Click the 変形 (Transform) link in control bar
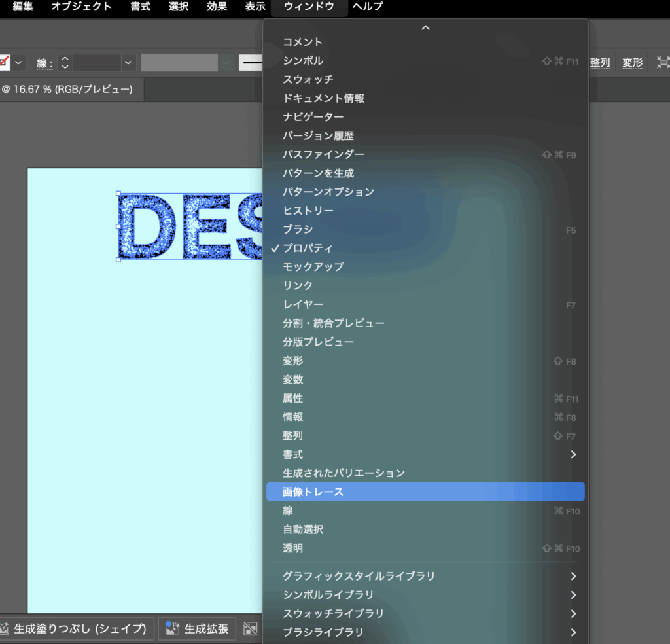 632,63
